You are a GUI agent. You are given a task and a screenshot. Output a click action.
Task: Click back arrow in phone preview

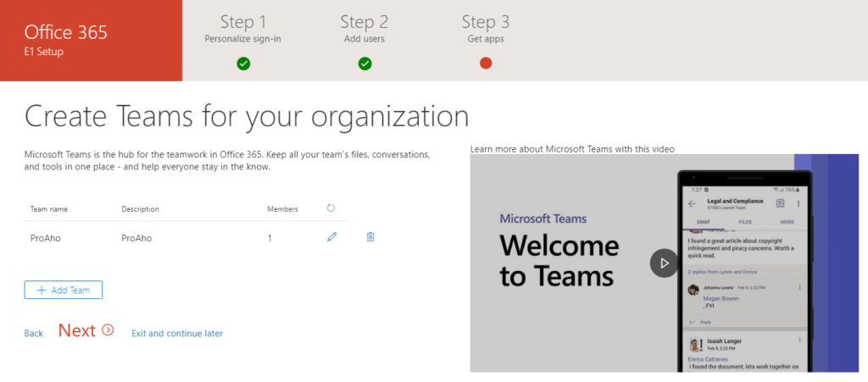pyautogui.click(x=692, y=203)
